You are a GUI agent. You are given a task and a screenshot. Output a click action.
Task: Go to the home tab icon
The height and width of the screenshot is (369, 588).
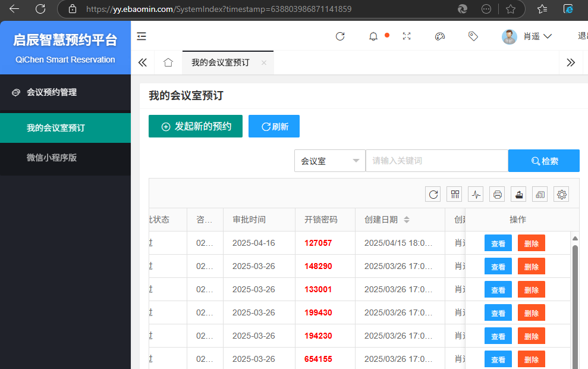[x=168, y=62]
